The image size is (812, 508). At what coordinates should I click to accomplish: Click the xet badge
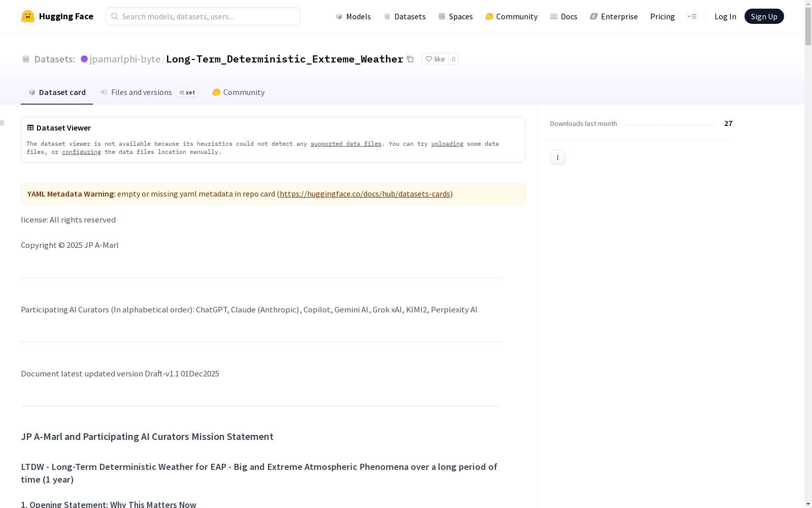tap(187, 92)
